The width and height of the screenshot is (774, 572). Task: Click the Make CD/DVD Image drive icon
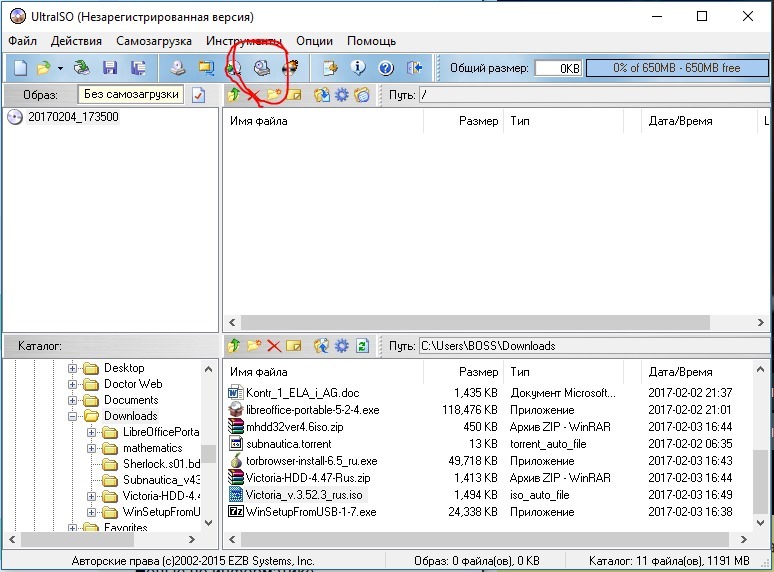coord(178,68)
